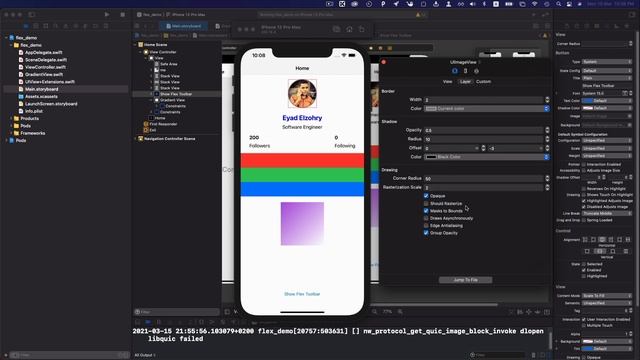
Task: Select left horizontal alignment icon in inspector
Action: [x=585, y=240]
